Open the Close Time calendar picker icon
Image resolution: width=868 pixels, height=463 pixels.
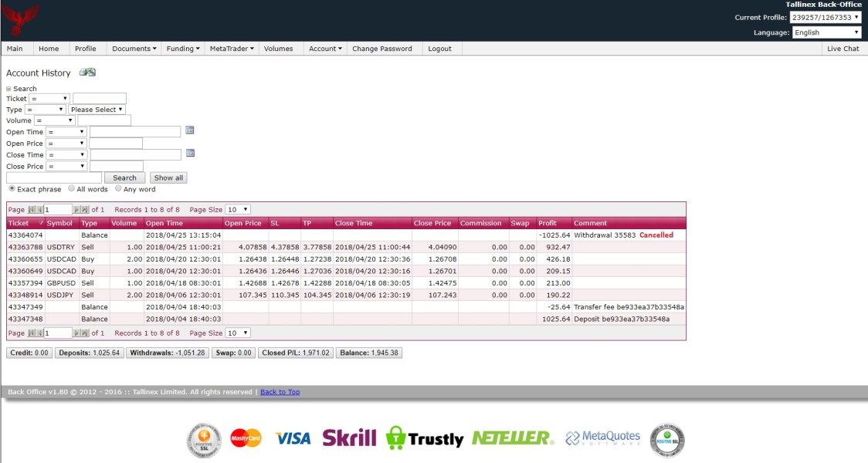pos(191,154)
